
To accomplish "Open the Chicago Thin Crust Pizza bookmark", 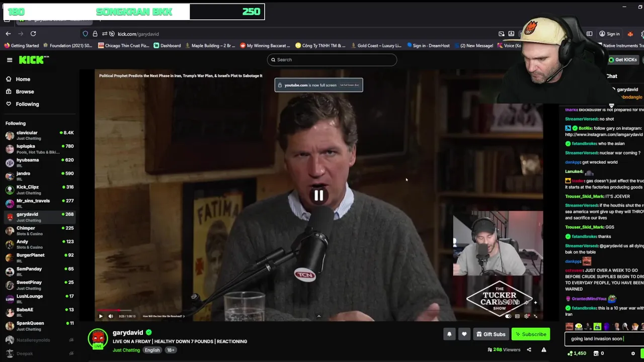I will click(x=124, y=46).
